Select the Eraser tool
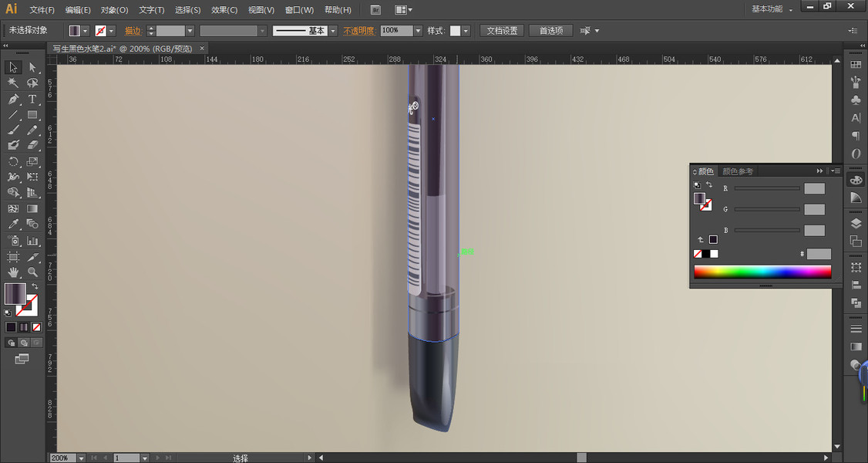 point(32,145)
